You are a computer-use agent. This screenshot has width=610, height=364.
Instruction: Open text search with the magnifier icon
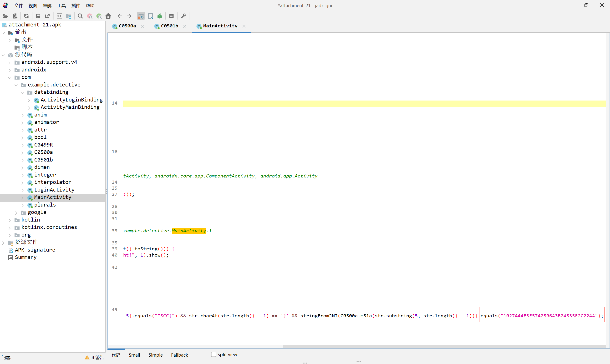(x=80, y=16)
